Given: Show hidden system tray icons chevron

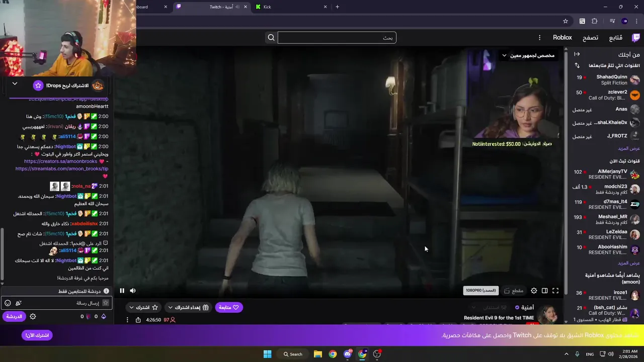Looking at the screenshot, I should coord(567,354).
